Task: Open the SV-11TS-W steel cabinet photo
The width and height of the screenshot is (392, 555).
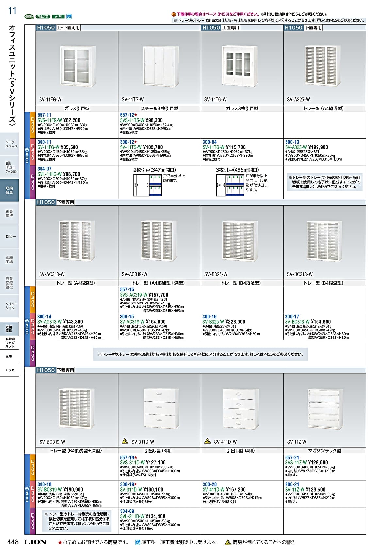Action: [161, 66]
